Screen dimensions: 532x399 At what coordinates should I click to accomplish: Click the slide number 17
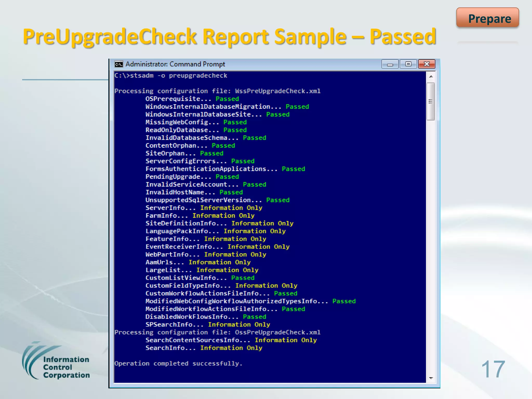tap(493, 369)
